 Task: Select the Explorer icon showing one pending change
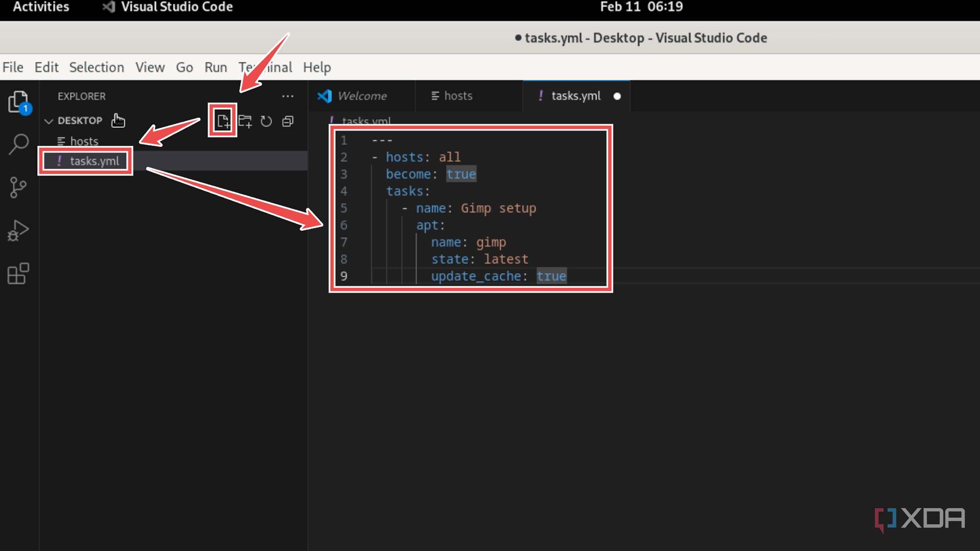point(18,101)
